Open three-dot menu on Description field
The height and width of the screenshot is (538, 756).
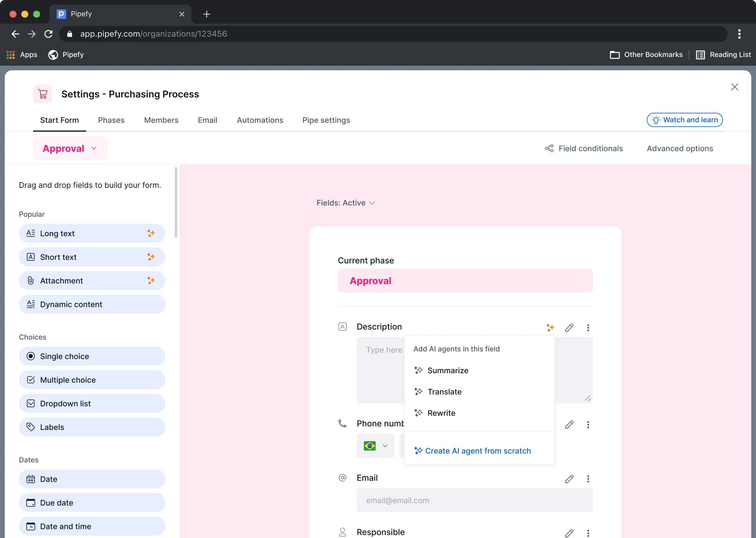click(588, 327)
